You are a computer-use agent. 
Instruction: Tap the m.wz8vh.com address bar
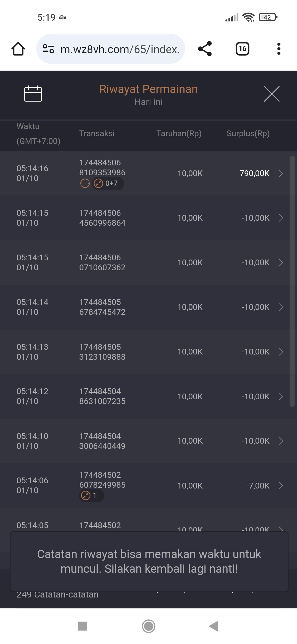[x=120, y=49]
